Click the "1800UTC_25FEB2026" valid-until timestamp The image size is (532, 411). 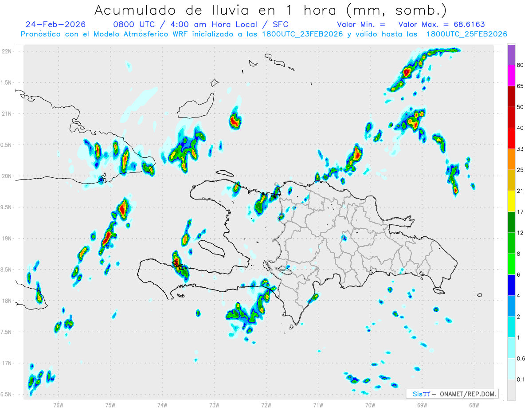click(x=466, y=34)
